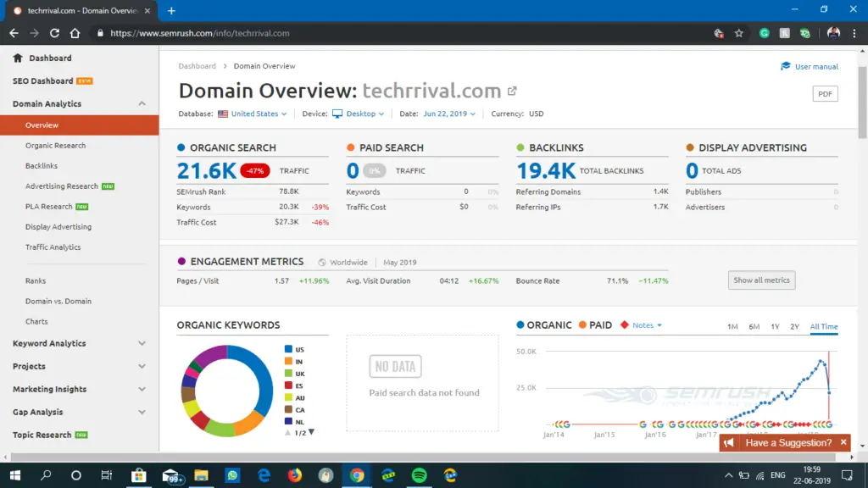The image size is (868, 488).
Task: Open new browser tab with plus
Action: (171, 10)
